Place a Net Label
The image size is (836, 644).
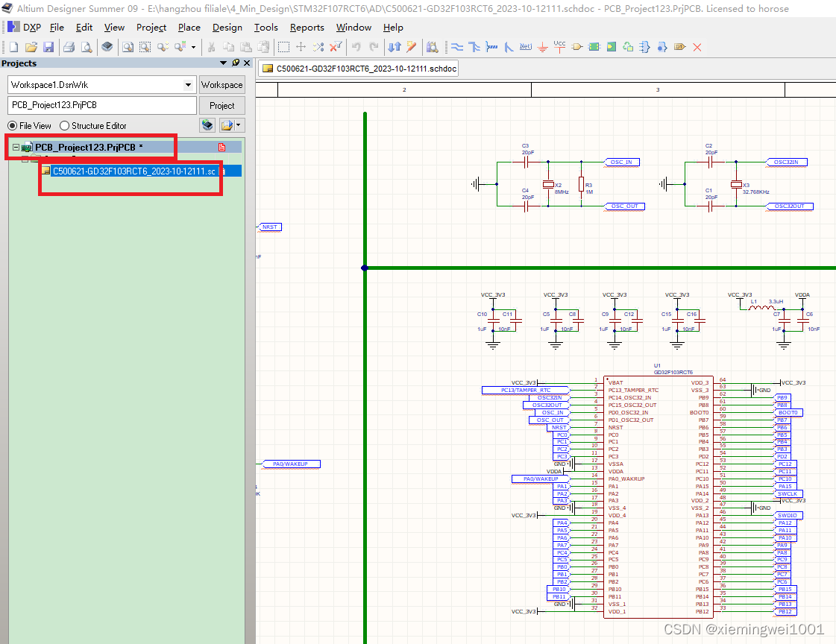525,46
